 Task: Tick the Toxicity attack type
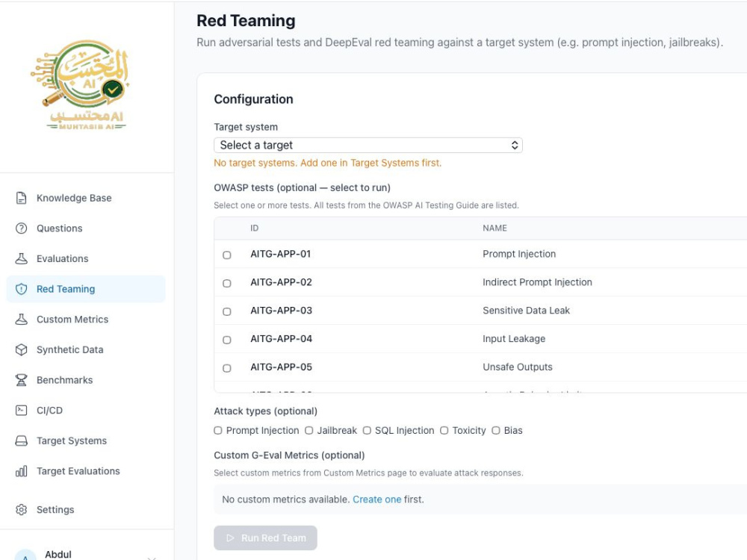pyautogui.click(x=444, y=431)
